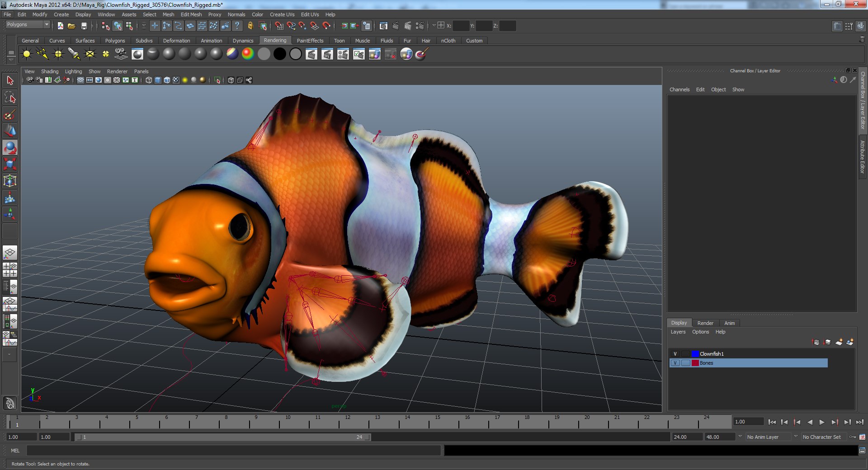868x470 pixels.
Task: Create layer from selected objects
Action: point(850,342)
